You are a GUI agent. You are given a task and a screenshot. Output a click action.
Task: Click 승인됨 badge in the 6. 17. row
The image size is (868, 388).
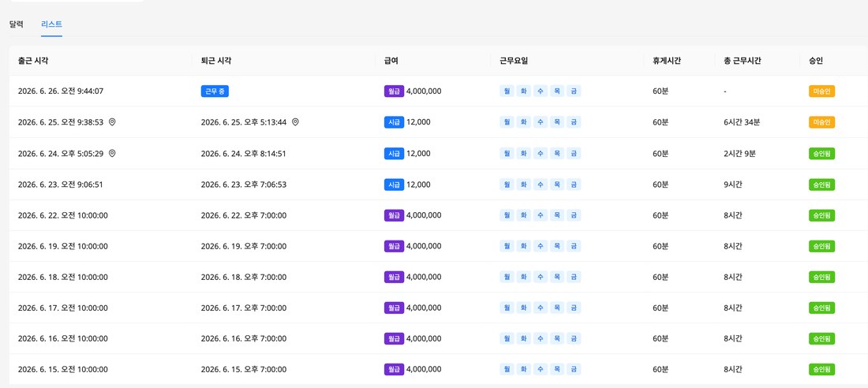coord(821,308)
